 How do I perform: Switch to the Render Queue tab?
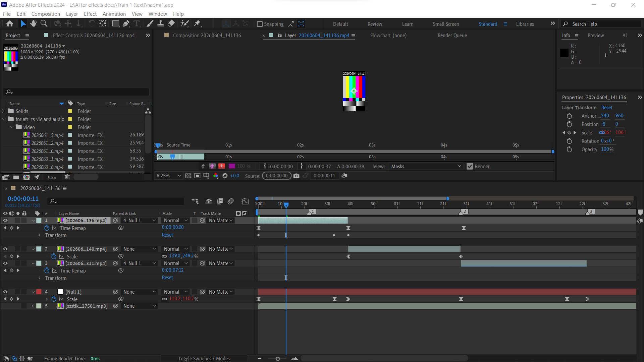point(452,35)
